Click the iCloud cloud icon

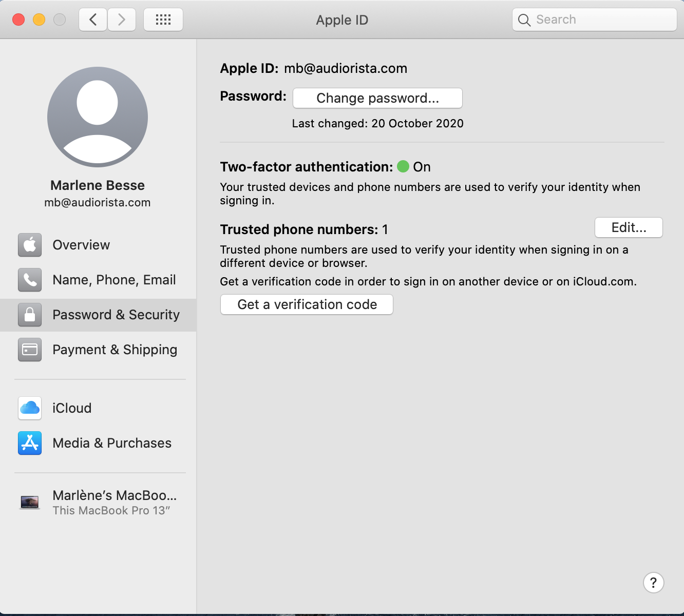tap(30, 408)
